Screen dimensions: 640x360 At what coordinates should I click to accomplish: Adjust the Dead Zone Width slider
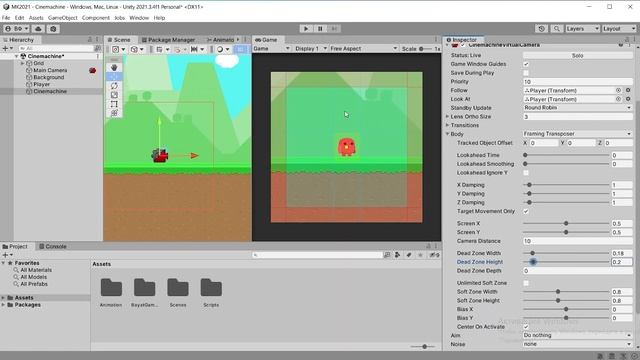point(566,253)
